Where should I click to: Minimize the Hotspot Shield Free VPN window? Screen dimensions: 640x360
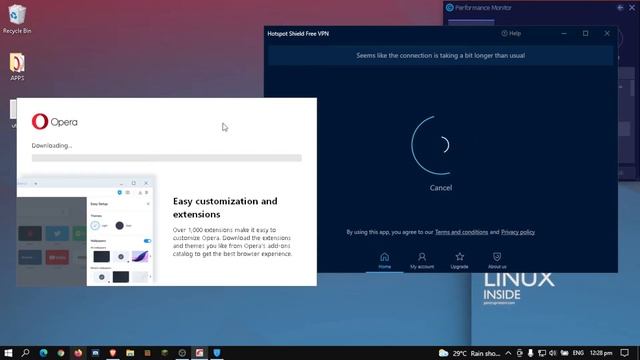[564, 33]
